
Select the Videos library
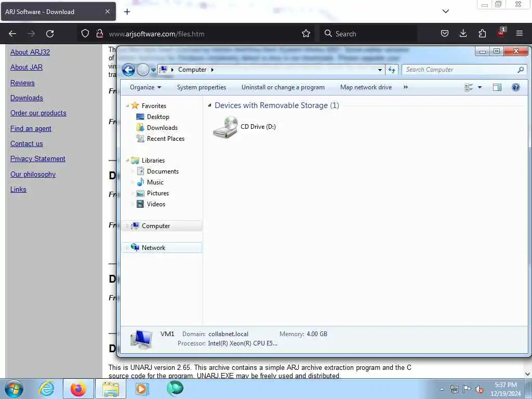(x=156, y=204)
